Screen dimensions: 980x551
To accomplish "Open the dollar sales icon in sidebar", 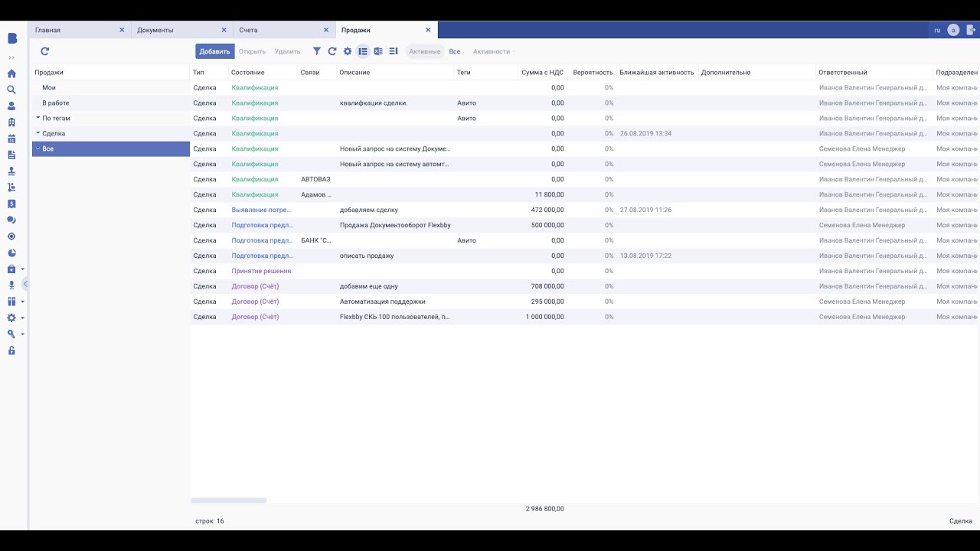I will 11,204.
